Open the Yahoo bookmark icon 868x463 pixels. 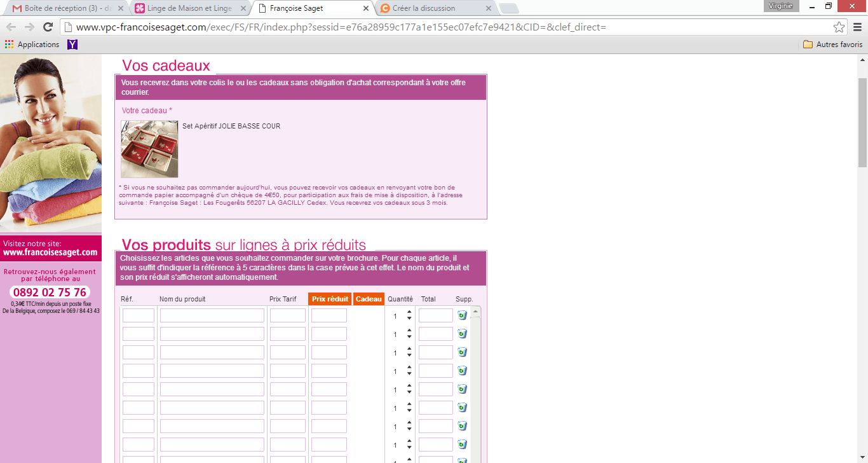tap(72, 45)
